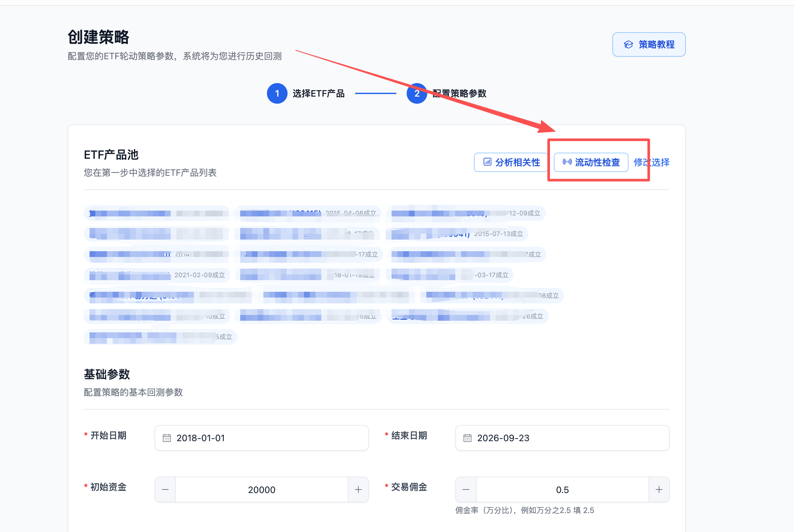Go to step 1 选择ETF产品

coord(306,93)
